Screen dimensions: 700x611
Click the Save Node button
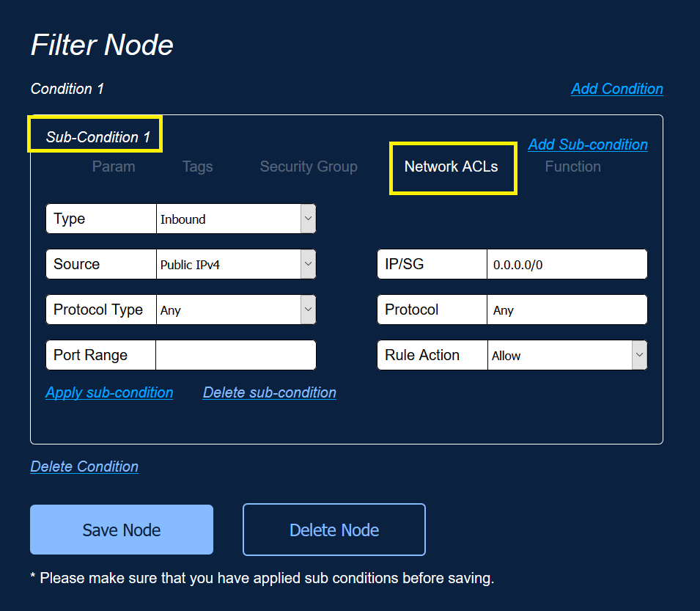[122, 530]
